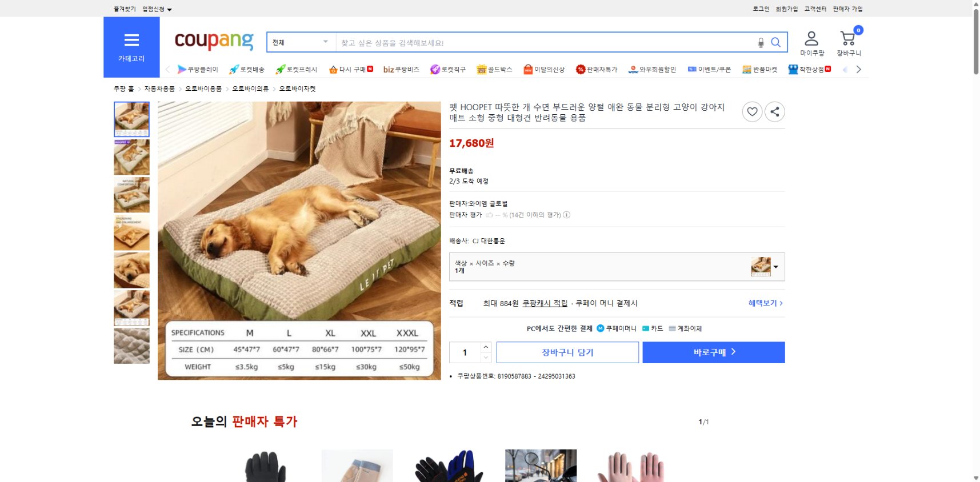980x482 pixels.
Task: Open the category hamburger menu
Action: coord(131,47)
